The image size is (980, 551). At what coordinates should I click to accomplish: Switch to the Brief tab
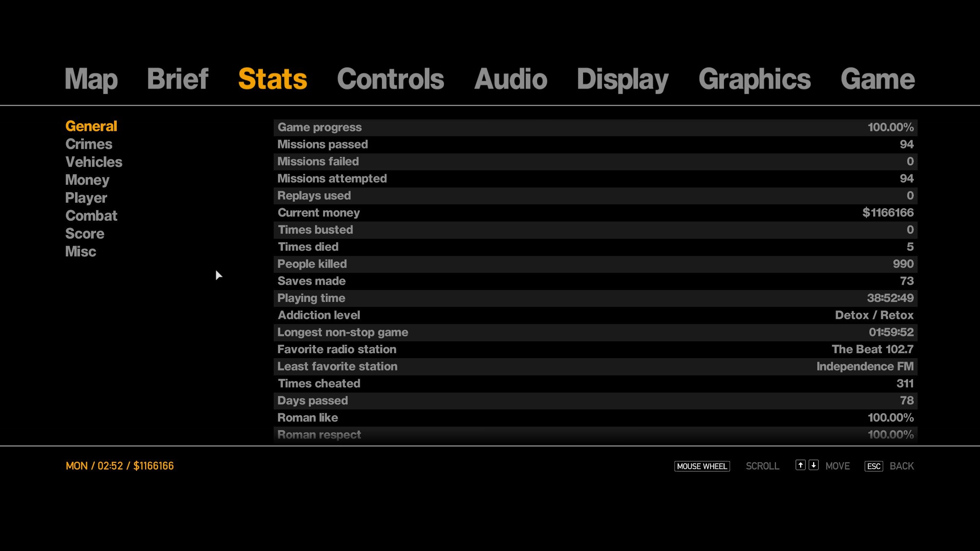178,79
